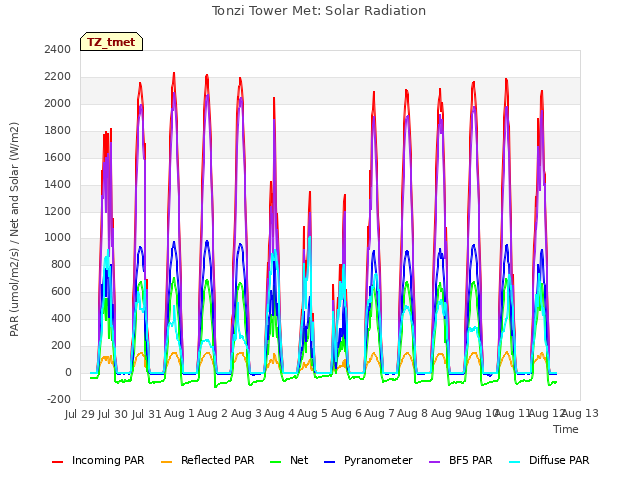Click the Jul 29 x-axis date label
This screenshot has width=640, height=480.
(x=80, y=414)
